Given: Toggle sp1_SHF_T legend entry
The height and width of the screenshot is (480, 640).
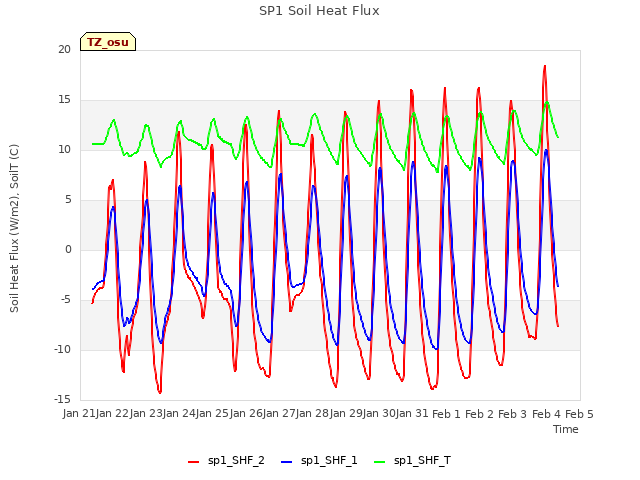Looking at the screenshot, I should point(412,461).
